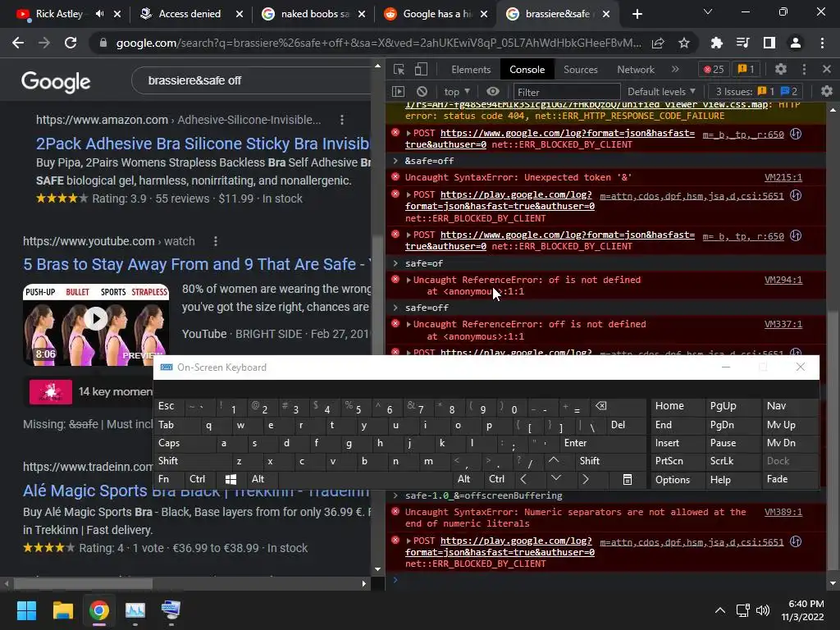
Task: Switch to the Sources tab in DevTools
Action: point(580,70)
